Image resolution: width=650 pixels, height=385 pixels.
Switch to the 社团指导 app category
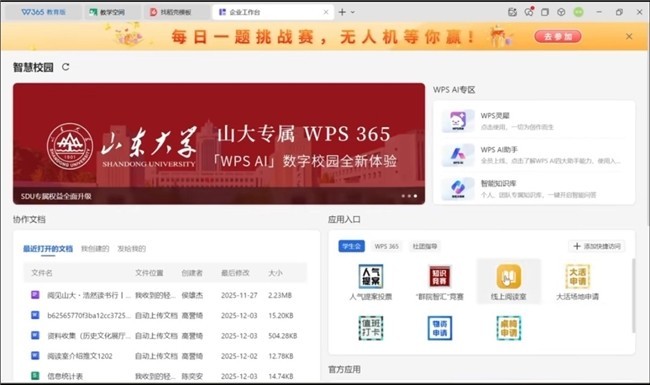425,246
